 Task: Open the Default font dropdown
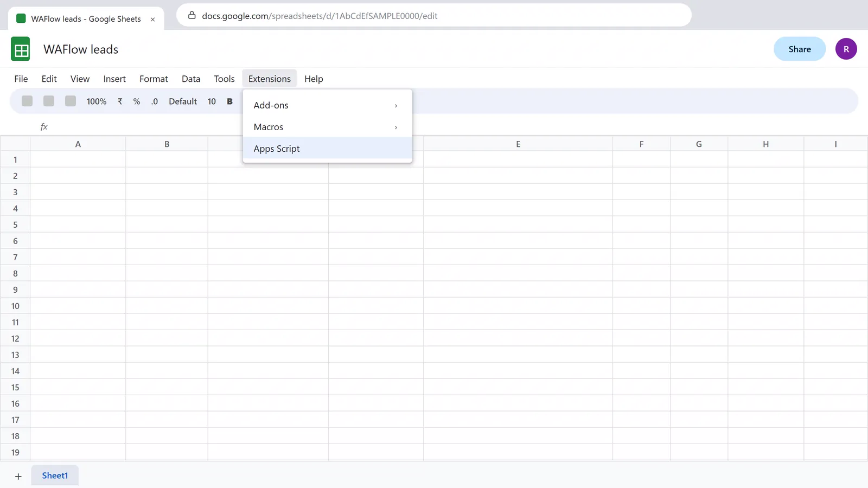[183, 101]
